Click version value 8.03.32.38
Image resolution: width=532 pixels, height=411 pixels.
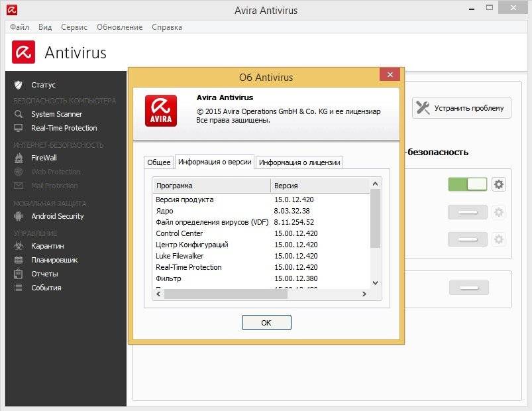click(x=292, y=211)
